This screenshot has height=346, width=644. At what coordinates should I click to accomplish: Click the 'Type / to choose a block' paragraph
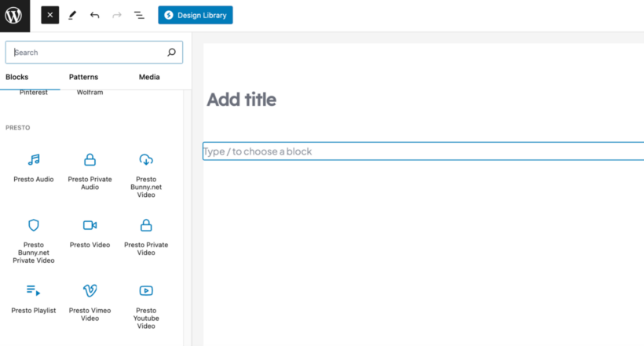(x=423, y=151)
